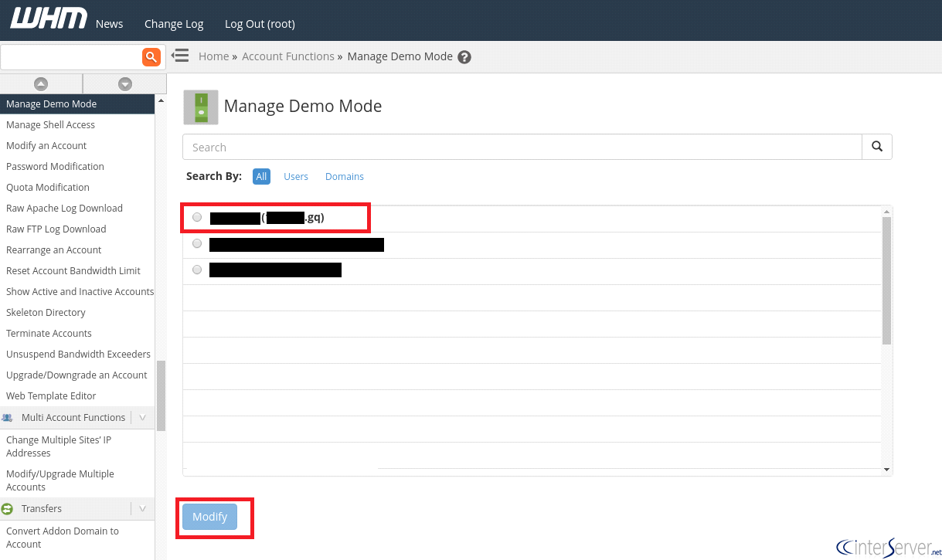Select the second account radio button
The width and height of the screenshot is (942, 560).
[x=197, y=243]
